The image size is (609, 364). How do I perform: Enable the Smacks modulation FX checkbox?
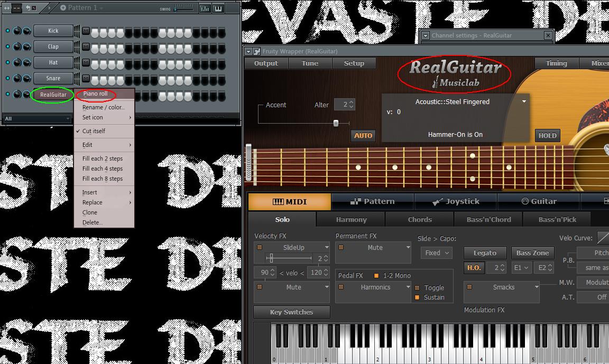coord(469,287)
